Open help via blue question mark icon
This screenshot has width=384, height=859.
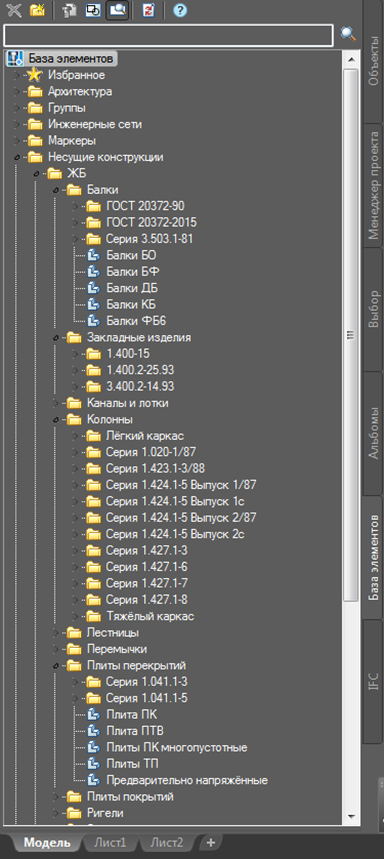click(180, 10)
